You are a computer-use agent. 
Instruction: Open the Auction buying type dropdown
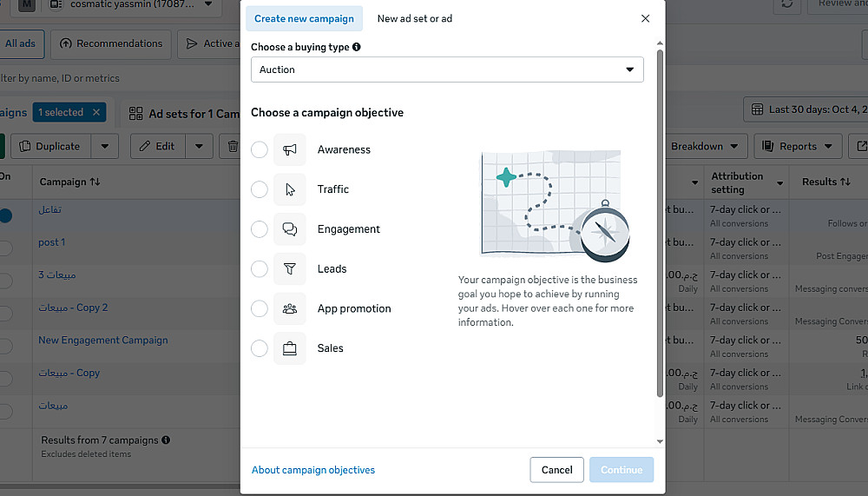[x=447, y=69]
